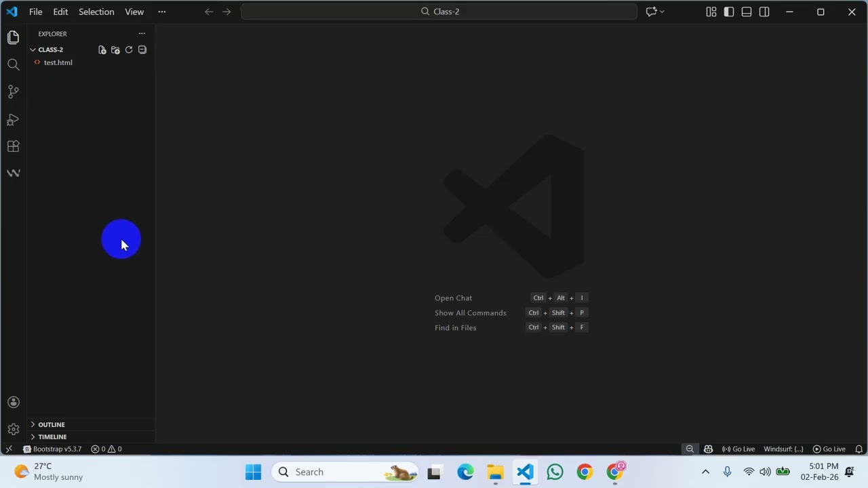Open Explorer views and more actions menu
Viewport: 868px width, 488px height.
click(142, 33)
